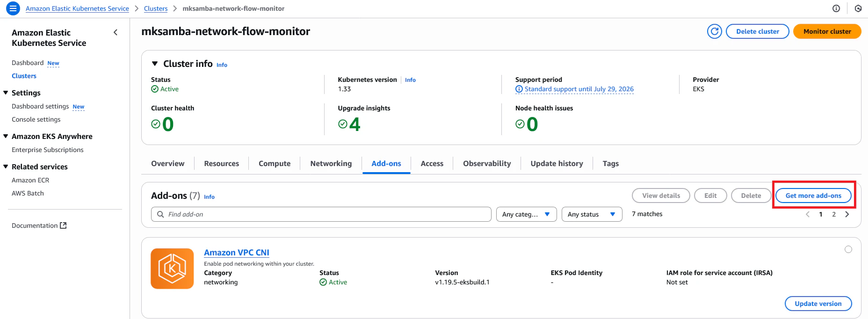Click the add-ons Edit button
Image resolution: width=868 pixels, height=319 pixels.
click(x=710, y=196)
